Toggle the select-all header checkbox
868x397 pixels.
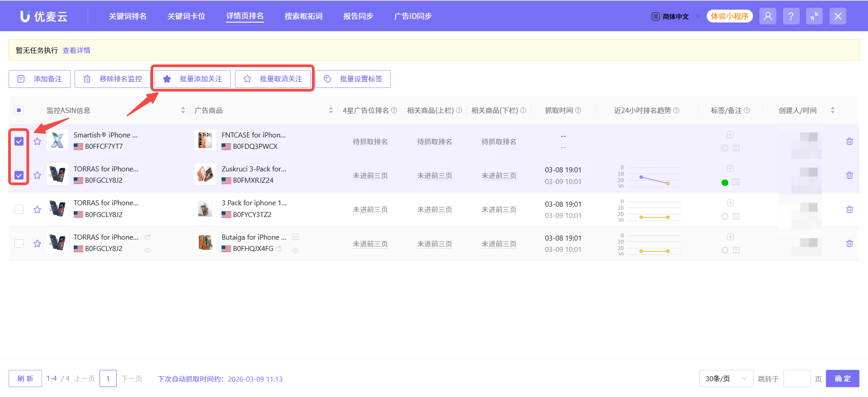pyautogui.click(x=19, y=110)
